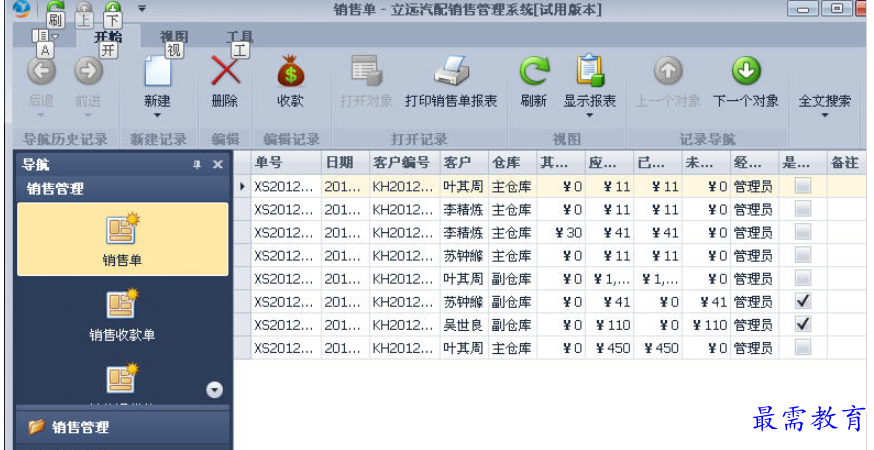Open the 后退 history dropdown arrow

coord(41,115)
